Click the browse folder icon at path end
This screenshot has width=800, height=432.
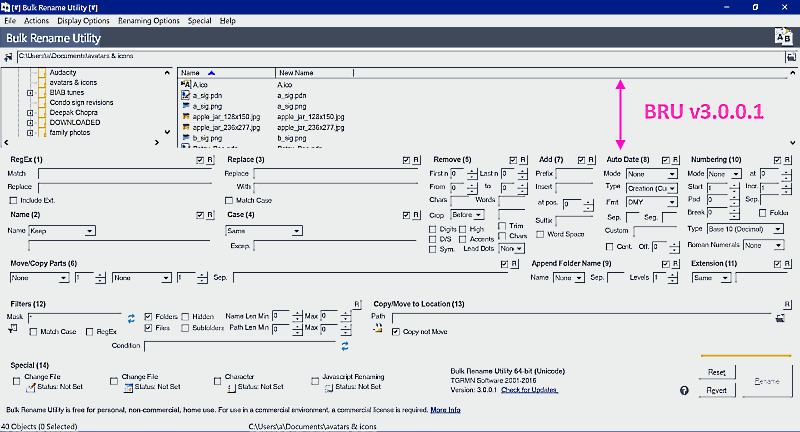(x=791, y=57)
